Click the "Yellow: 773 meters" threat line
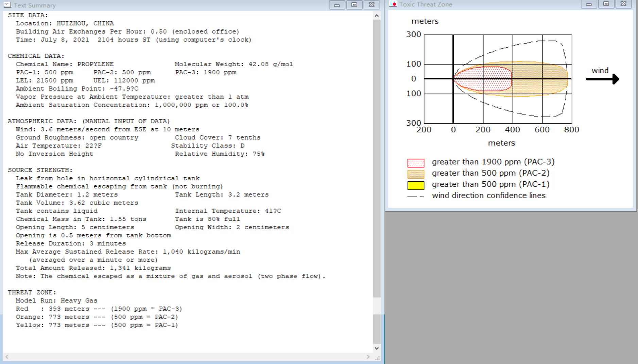 [97, 325]
